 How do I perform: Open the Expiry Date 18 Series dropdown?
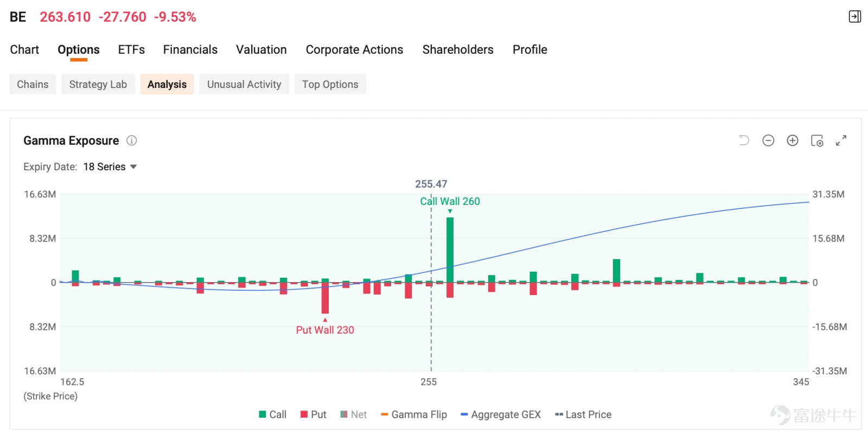(110, 167)
